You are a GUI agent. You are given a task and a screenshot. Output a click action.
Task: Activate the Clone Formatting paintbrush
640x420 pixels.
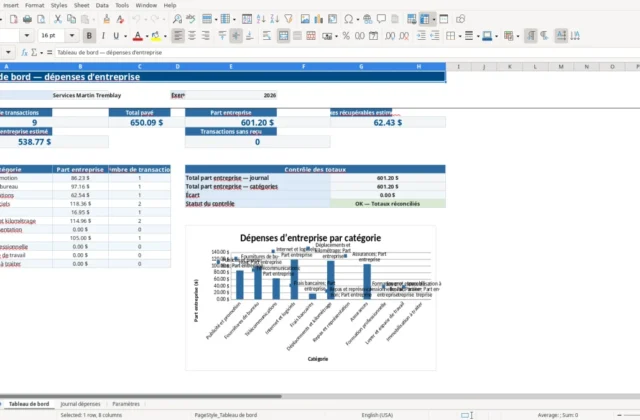[107, 19]
